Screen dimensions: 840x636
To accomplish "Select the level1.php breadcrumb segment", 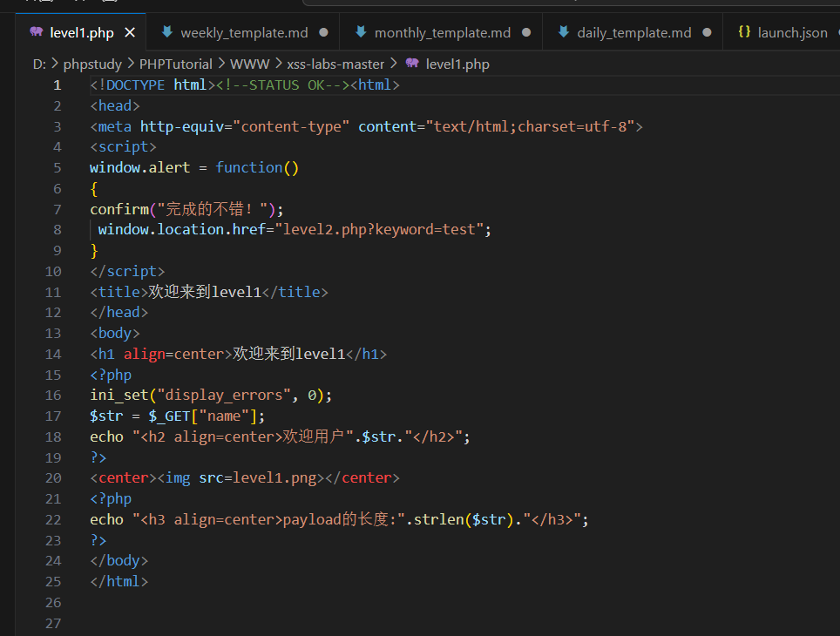I will [x=457, y=64].
